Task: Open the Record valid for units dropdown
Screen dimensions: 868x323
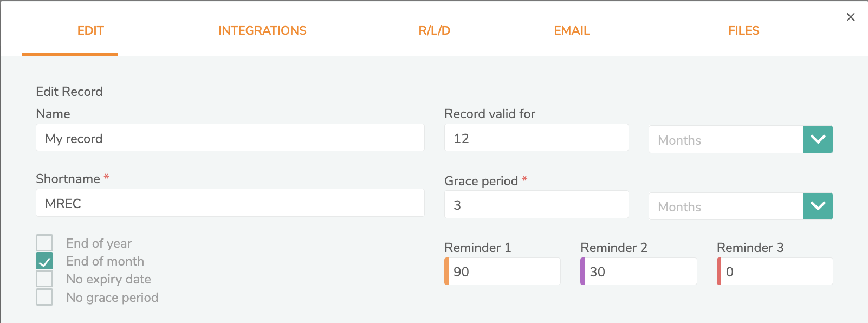Action: [x=818, y=139]
